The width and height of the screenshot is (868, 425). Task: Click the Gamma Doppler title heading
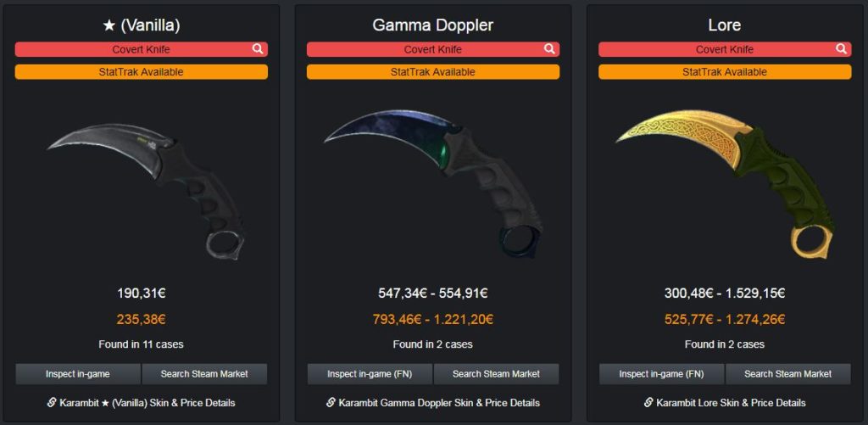(x=433, y=25)
